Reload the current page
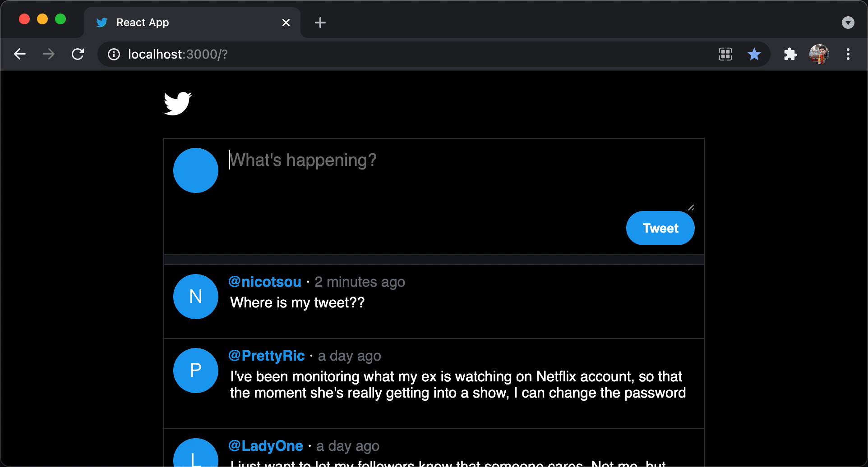Screen dimensions: 868x467 (x=78, y=54)
